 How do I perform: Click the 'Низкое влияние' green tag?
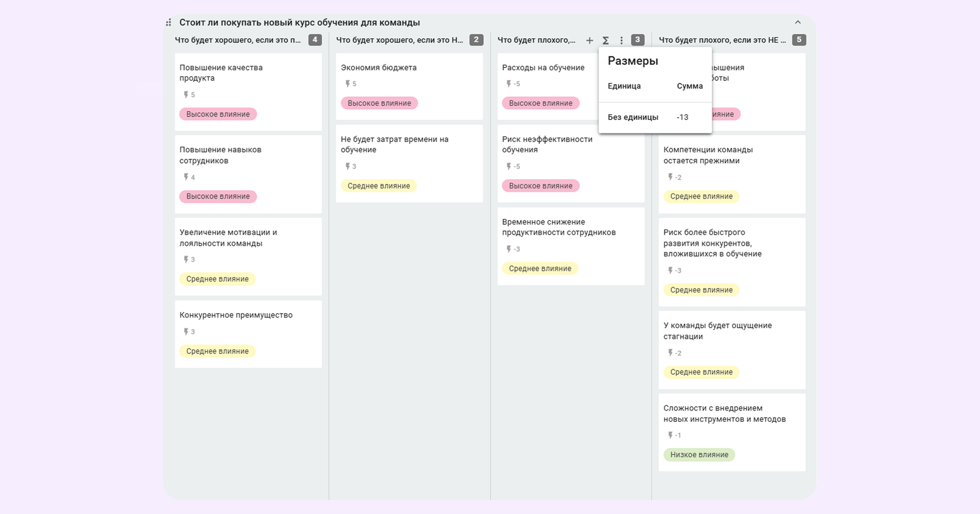[699, 455]
